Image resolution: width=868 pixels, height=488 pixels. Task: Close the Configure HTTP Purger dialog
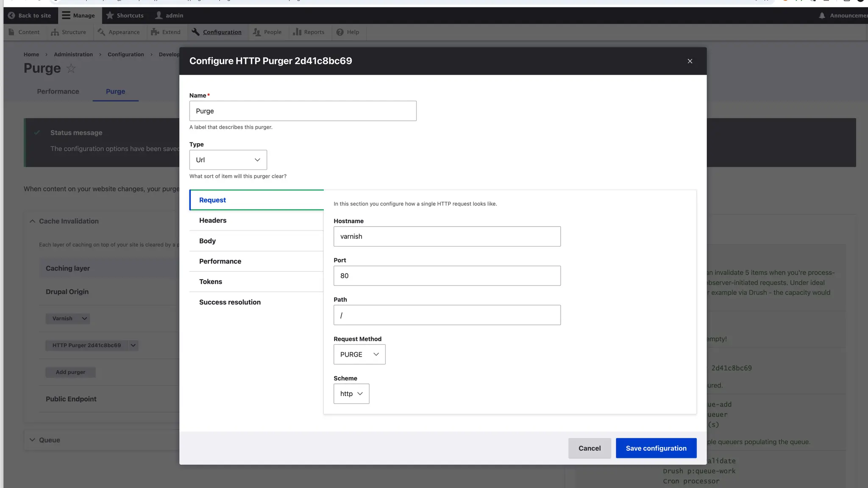click(690, 61)
